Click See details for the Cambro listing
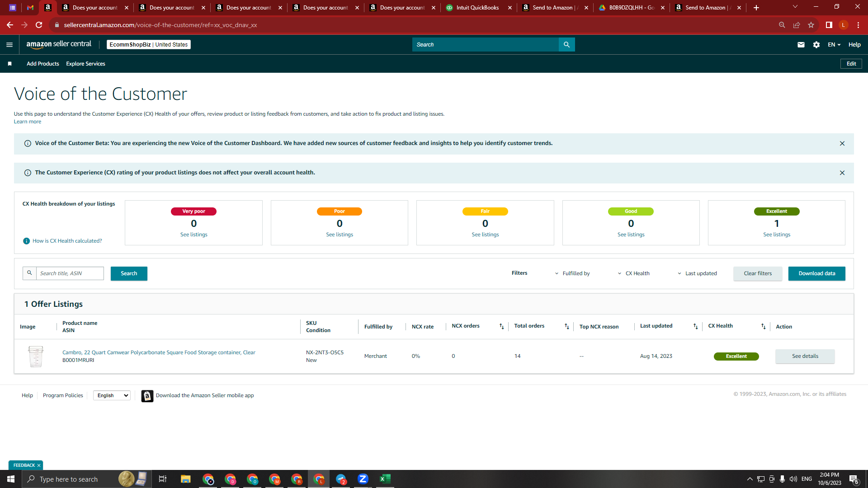Screen dimensions: 868x488 (x=805, y=356)
